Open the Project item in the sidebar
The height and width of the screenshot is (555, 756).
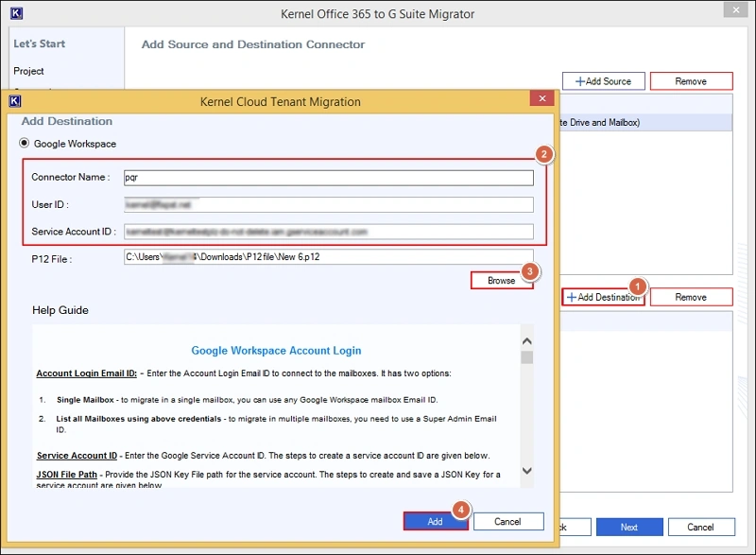pos(28,71)
